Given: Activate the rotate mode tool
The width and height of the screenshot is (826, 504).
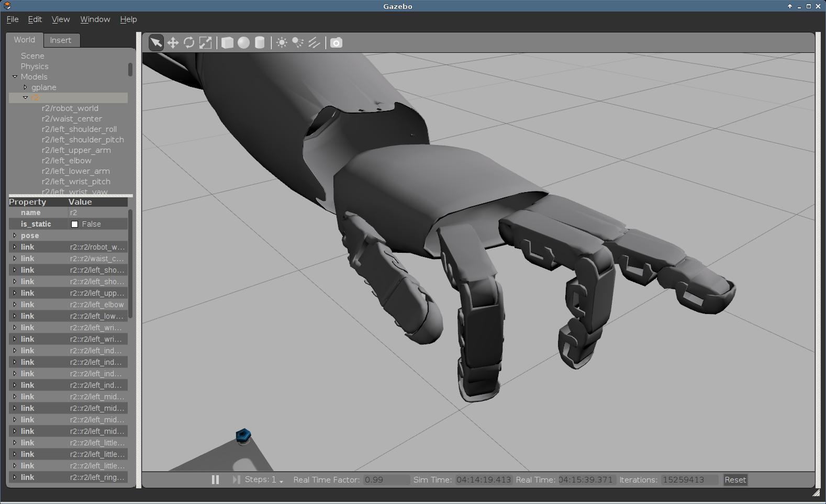Looking at the screenshot, I should pos(189,42).
